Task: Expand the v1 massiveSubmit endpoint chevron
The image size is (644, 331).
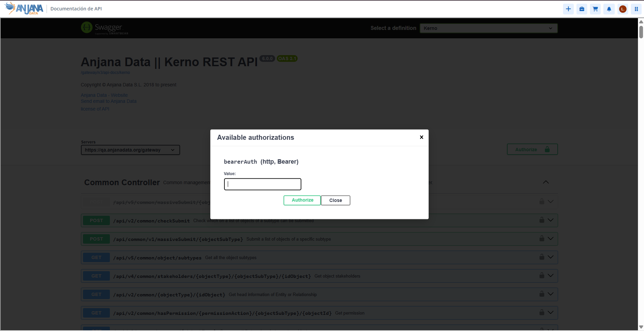Action: (551, 239)
